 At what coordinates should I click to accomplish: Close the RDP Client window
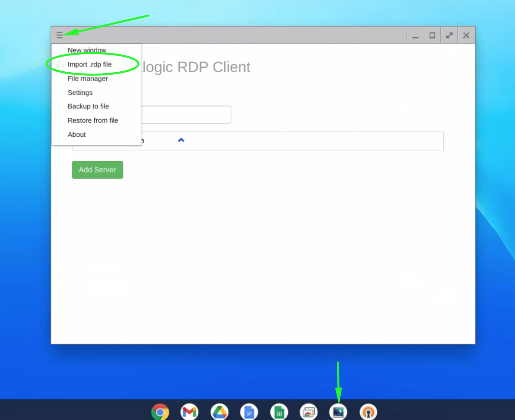tap(466, 35)
